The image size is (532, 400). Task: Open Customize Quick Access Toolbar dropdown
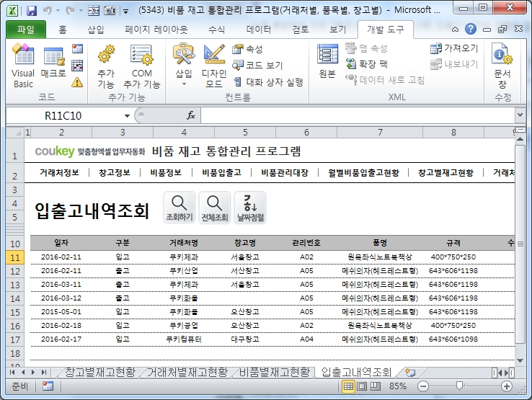pos(125,12)
